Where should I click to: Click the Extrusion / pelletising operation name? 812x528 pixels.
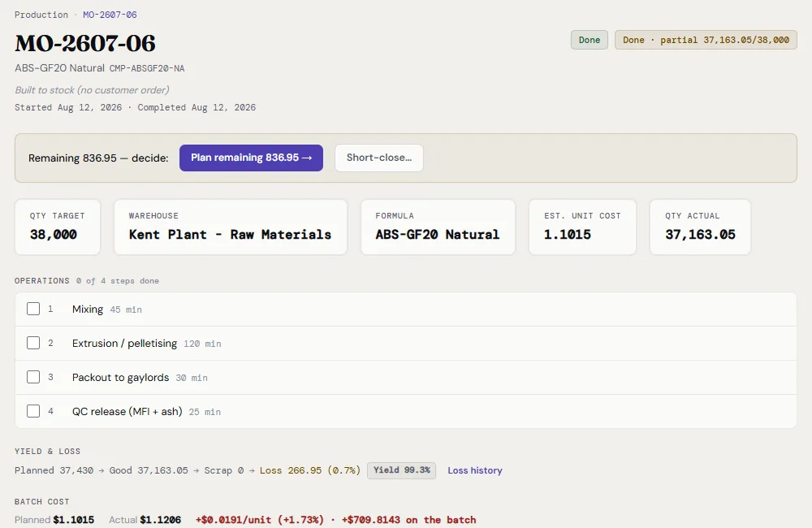[x=124, y=344]
